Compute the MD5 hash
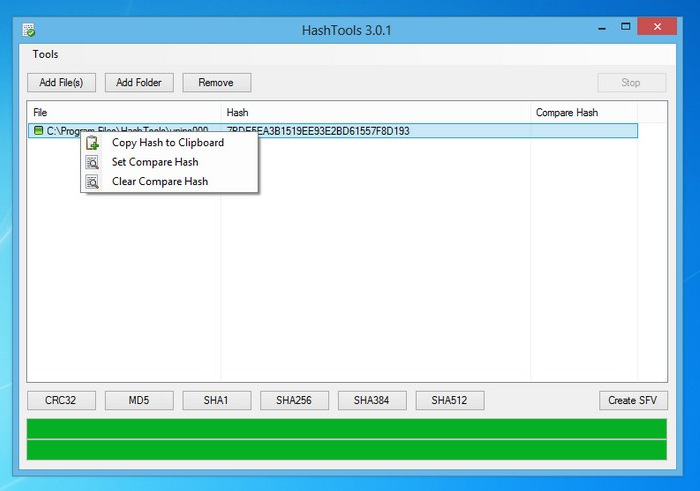Viewport: 700px width, 491px height. 139,400
